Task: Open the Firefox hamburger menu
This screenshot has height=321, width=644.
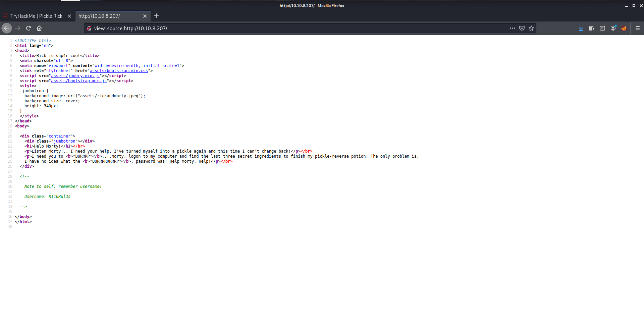Action: pos(638,28)
